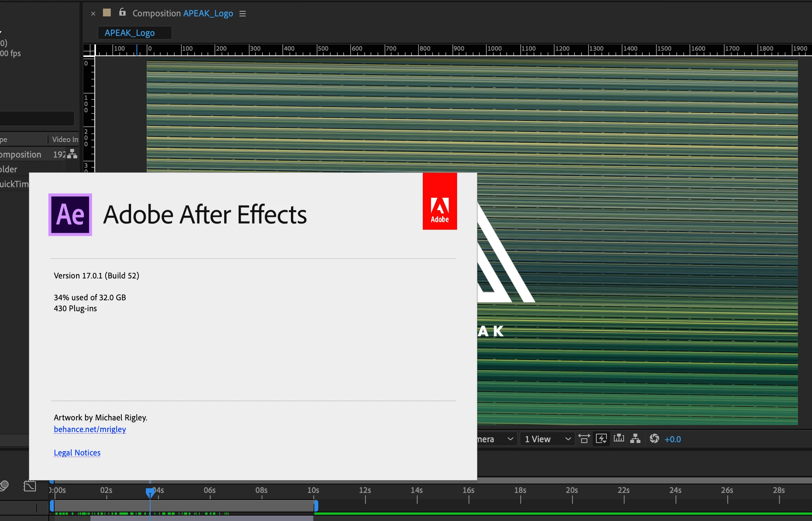Open the Timeline button icon in viewer
812x521 pixels.
tap(619, 438)
